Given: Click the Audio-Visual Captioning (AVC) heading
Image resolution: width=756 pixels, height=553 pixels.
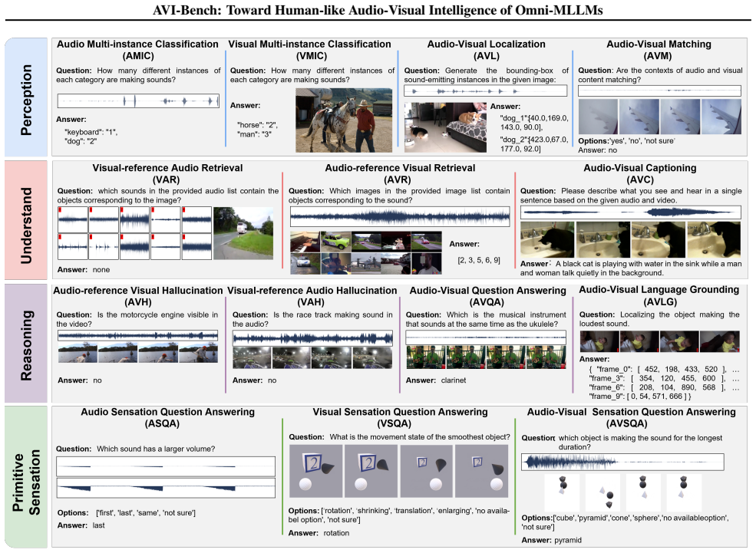Looking at the screenshot, I should click(640, 174).
